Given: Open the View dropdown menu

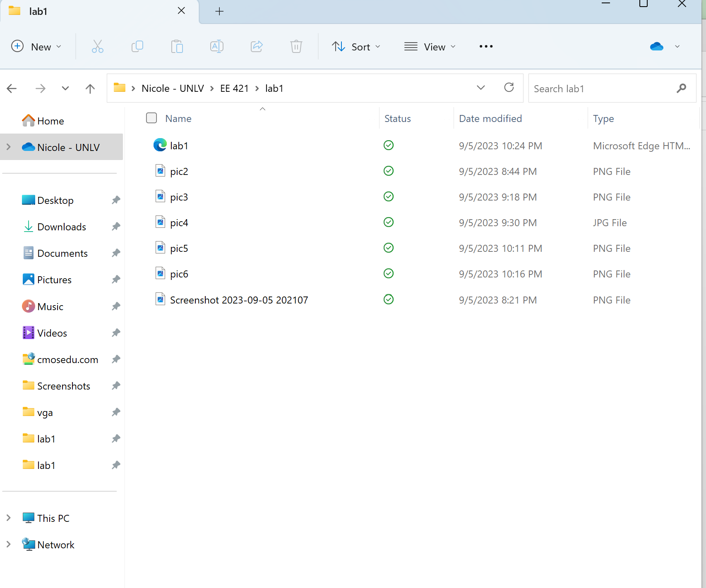Looking at the screenshot, I should (x=430, y=47).
